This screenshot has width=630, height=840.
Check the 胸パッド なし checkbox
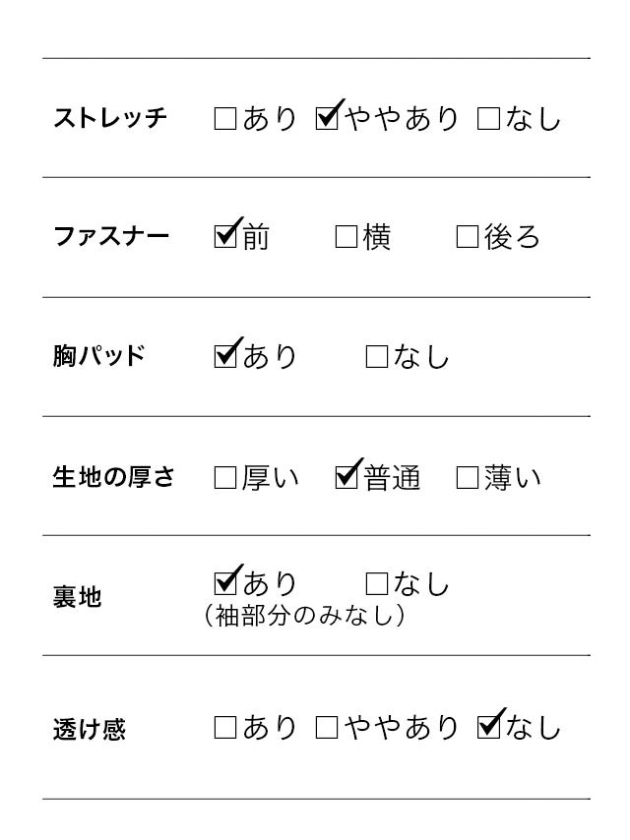(376, 356)
